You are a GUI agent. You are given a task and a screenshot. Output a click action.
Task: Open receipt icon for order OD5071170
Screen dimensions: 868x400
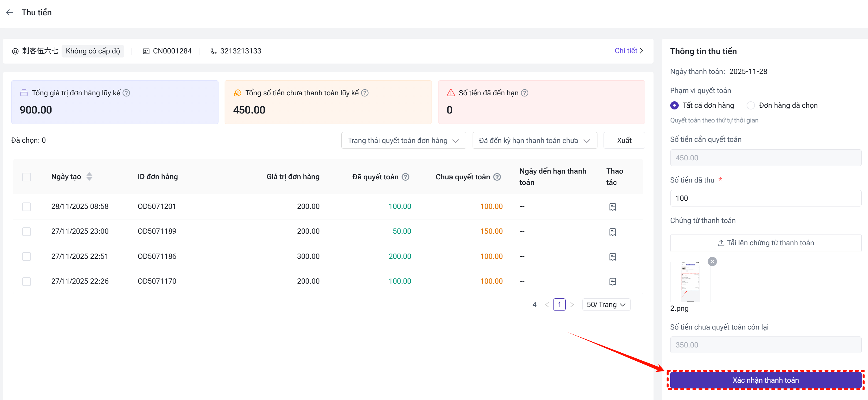(x=612, y=282)
